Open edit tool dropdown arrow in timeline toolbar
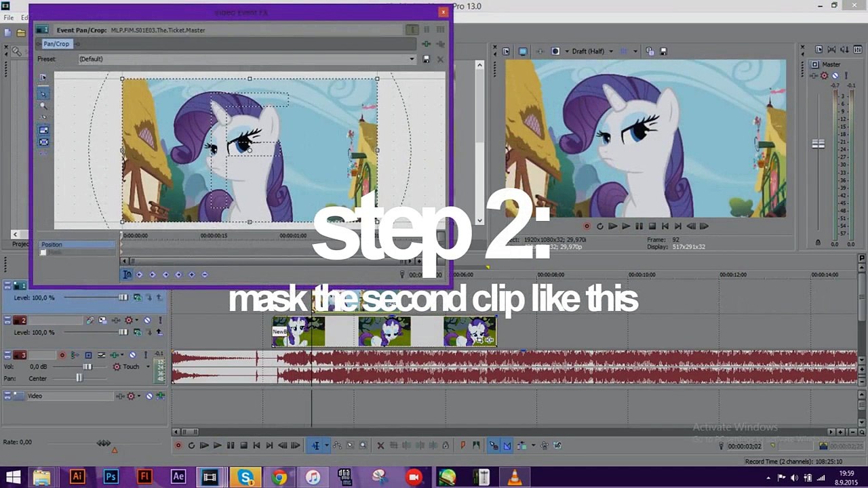The height and width of the screenshot is (488, 868). [326, 445]
